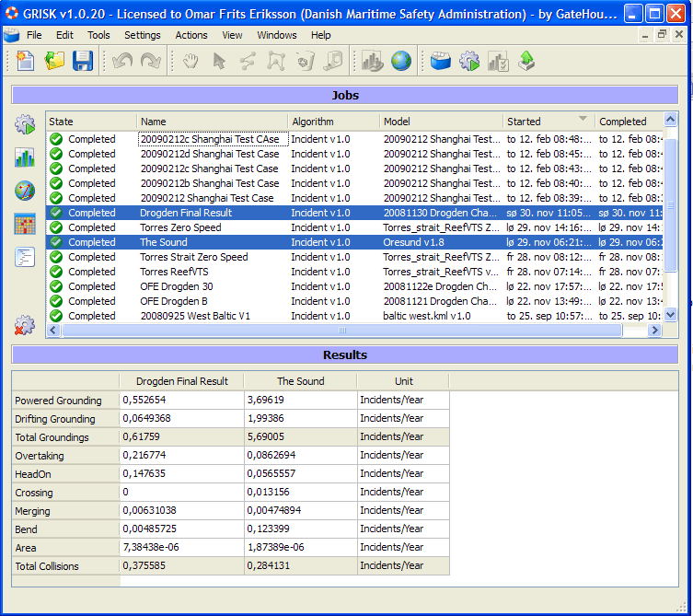Select the OFE Drogden 30 job

point(177,286)
